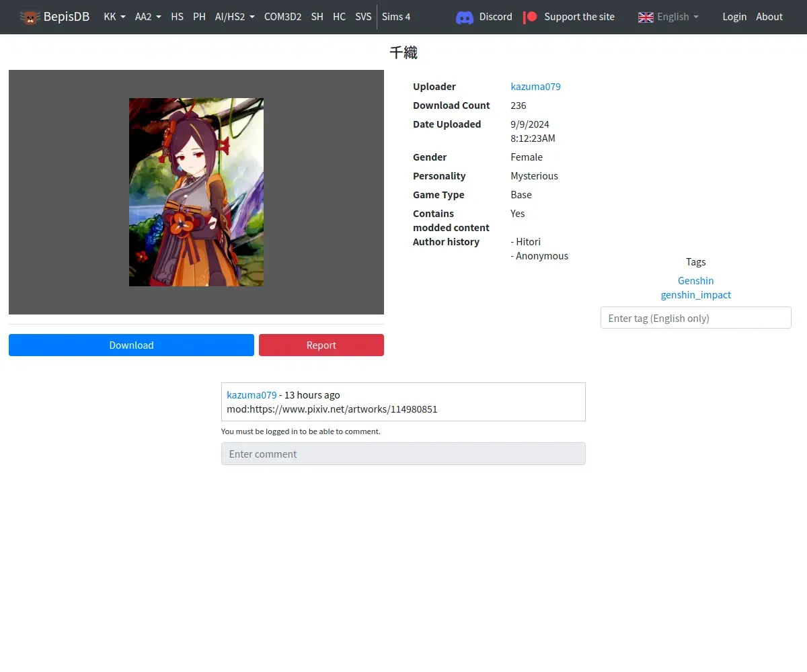Click Support the site link
807x672 pixels.
[579, 17]
